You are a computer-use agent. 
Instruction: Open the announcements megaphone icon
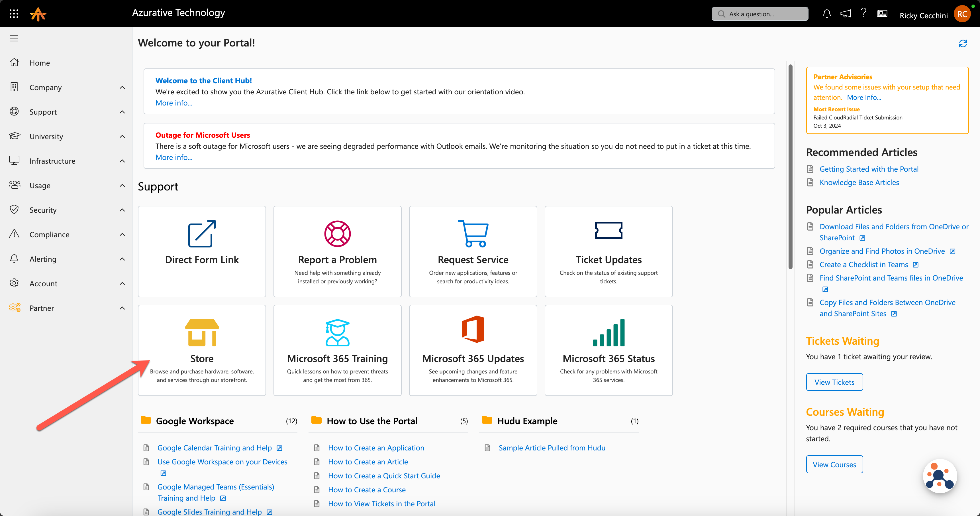[845, 14]
